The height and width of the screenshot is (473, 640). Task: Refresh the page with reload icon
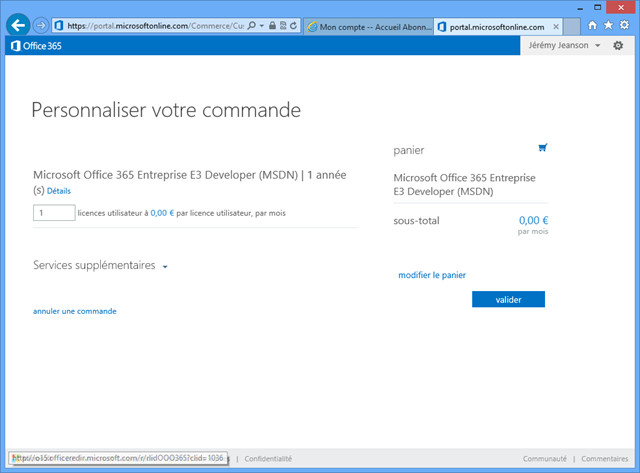point(293,26)
